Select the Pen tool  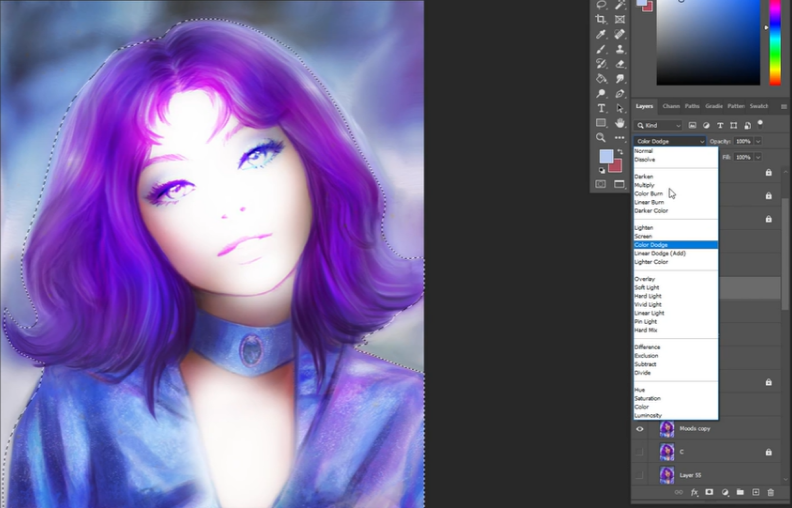[620, 93]
